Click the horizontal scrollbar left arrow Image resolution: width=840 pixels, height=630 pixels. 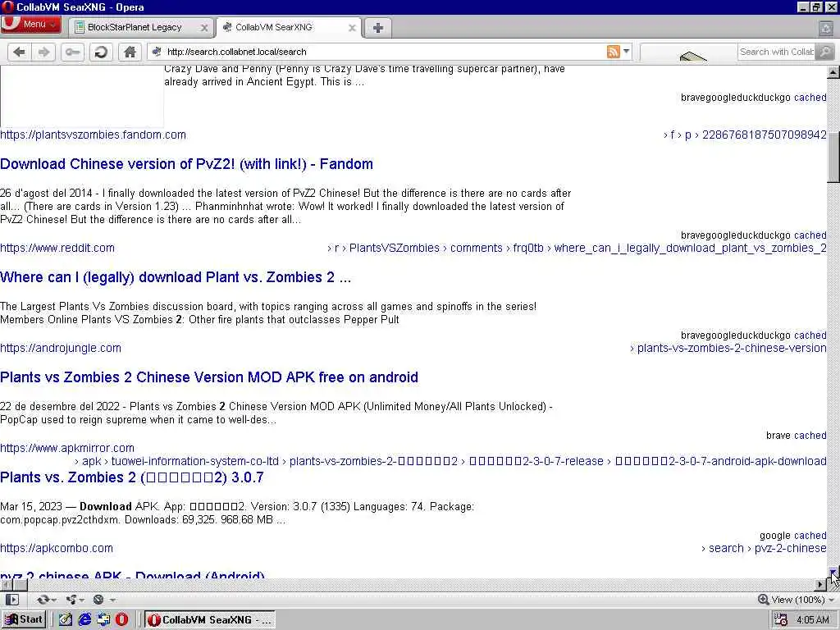click(x=6, y=584)
